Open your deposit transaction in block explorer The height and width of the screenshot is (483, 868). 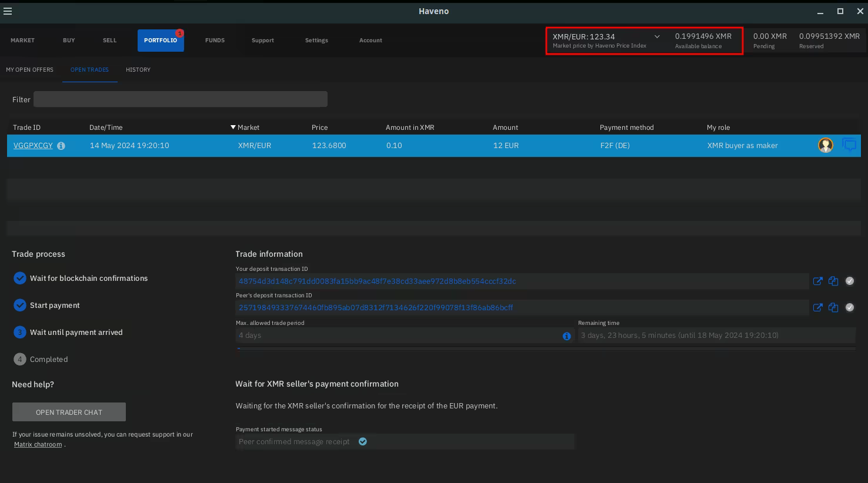817,281
